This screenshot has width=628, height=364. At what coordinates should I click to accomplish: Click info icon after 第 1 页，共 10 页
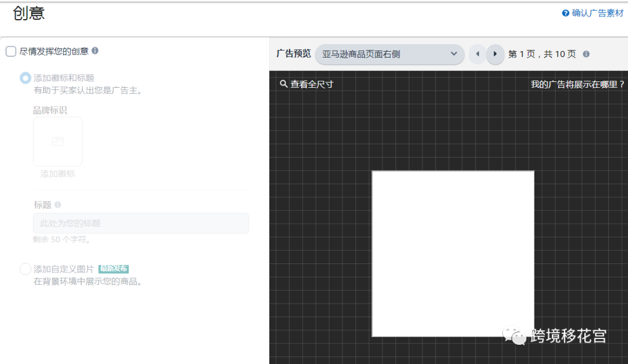[x=586, y=54]
